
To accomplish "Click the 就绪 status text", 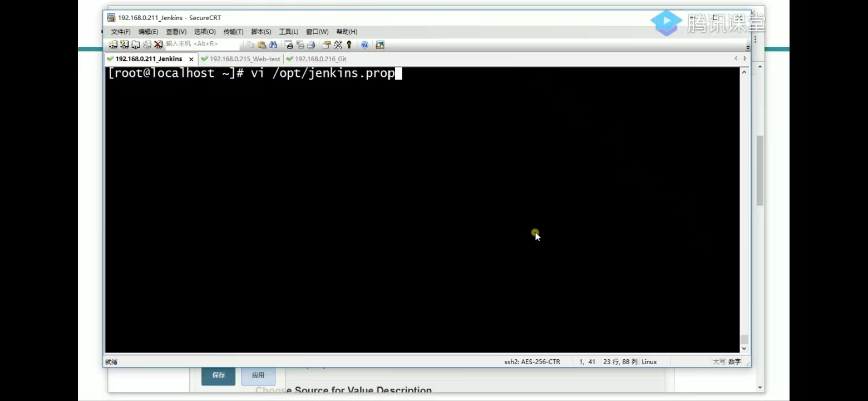I will (111, 362).
